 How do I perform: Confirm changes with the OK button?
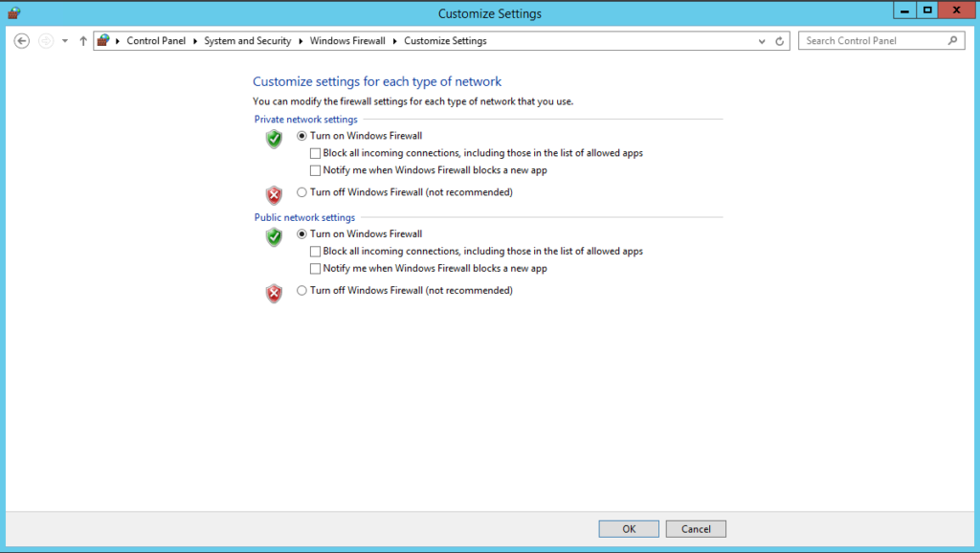point(629,529)
